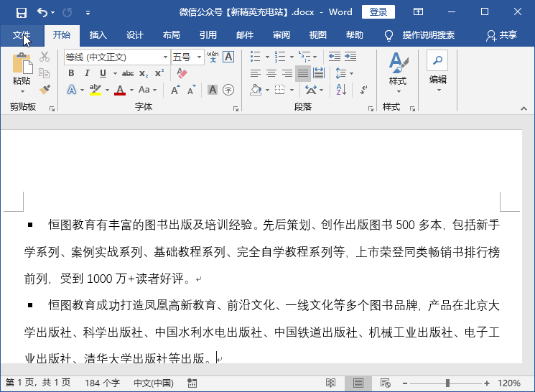Open the Aa change case menu
The height and width of the screenshot is (392, 535).
147,90
